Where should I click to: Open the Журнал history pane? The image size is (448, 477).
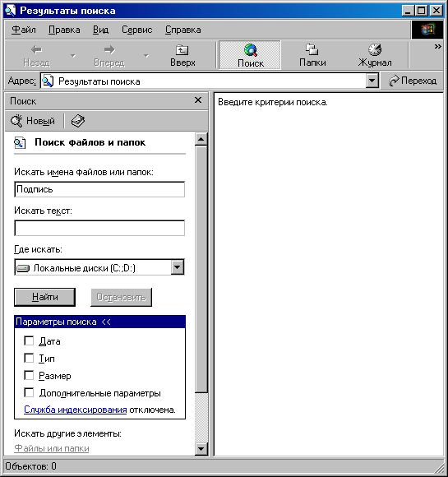point(375,55)
